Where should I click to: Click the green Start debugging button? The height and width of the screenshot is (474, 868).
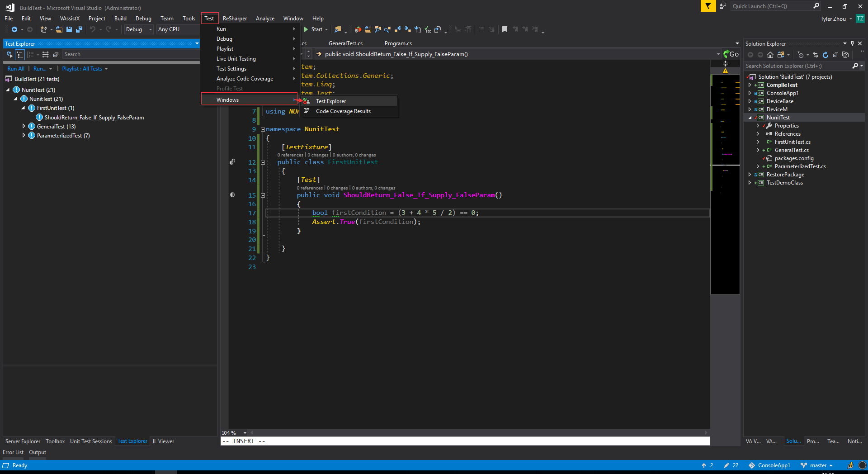(316, 29)
